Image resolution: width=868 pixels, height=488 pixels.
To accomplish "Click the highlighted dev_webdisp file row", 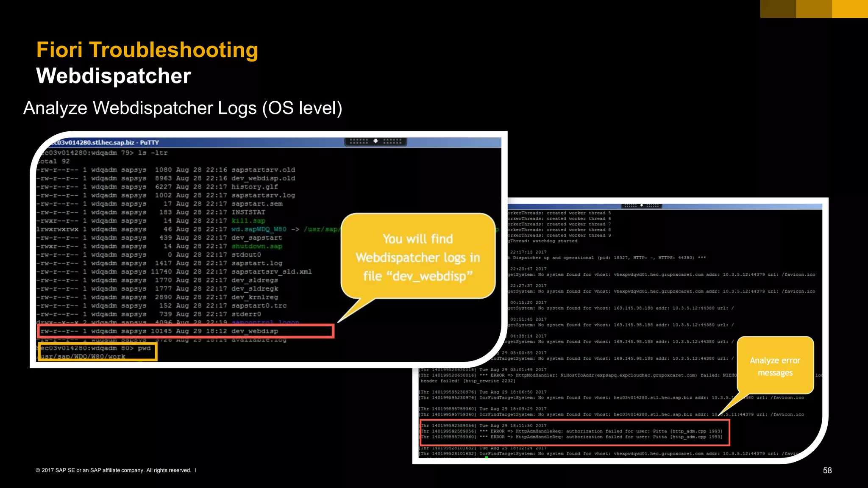I will coord(186,331).
